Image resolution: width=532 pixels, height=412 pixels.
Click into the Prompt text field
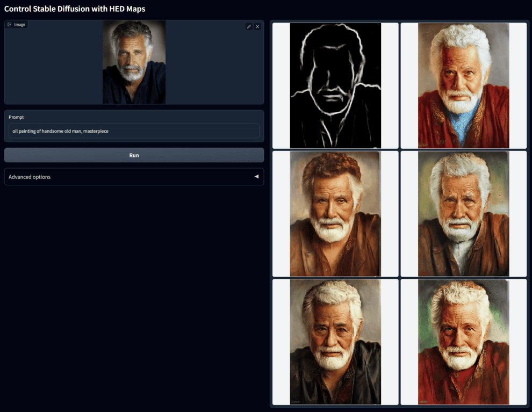click(x=134, y=131)
